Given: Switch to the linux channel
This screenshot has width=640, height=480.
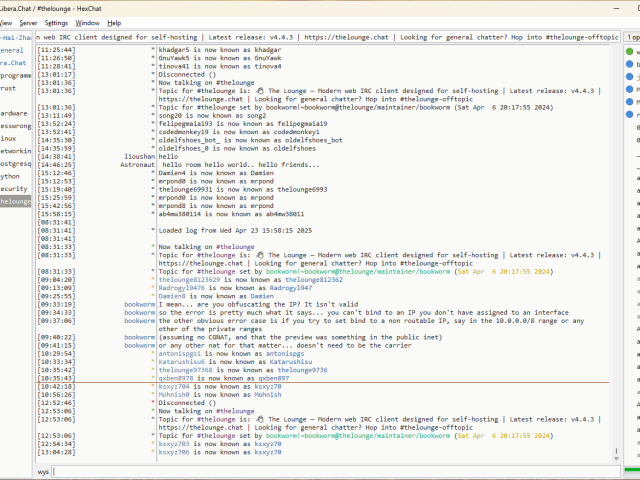Looking at the screenshot, I should click(x=9, y=138).
